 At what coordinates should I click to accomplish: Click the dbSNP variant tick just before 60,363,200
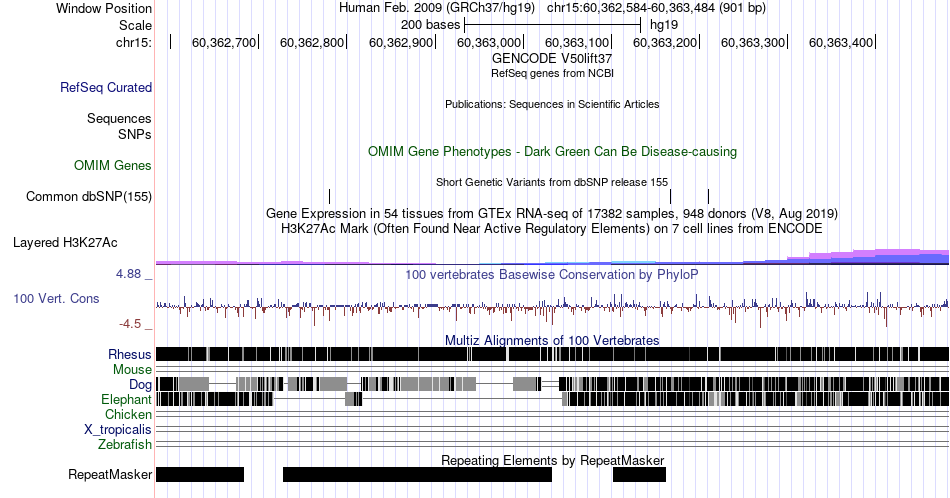(x=671, y=196)
